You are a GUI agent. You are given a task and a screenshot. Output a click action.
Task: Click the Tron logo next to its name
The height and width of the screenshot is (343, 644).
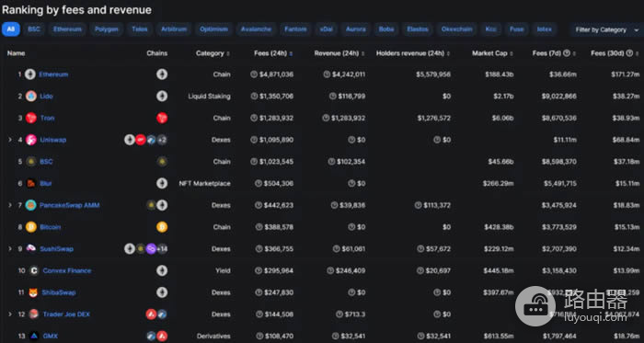coord(30,118)
